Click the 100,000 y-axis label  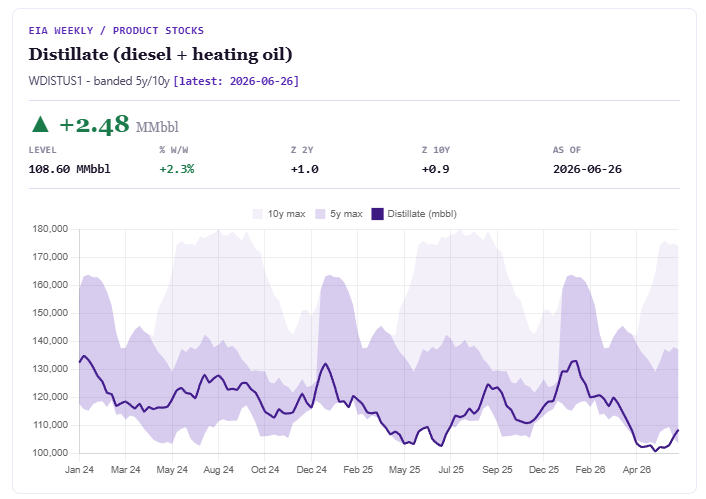coord(50,453)
